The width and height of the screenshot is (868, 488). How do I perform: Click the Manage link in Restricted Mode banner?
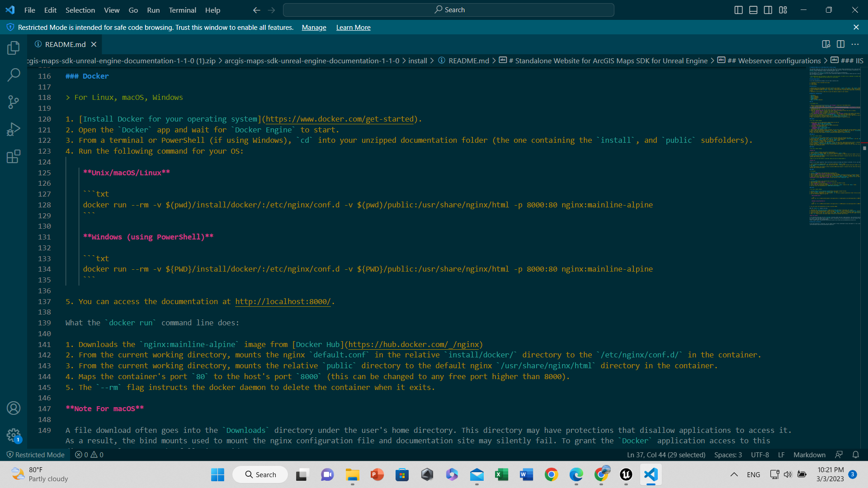tap(314, 28)
